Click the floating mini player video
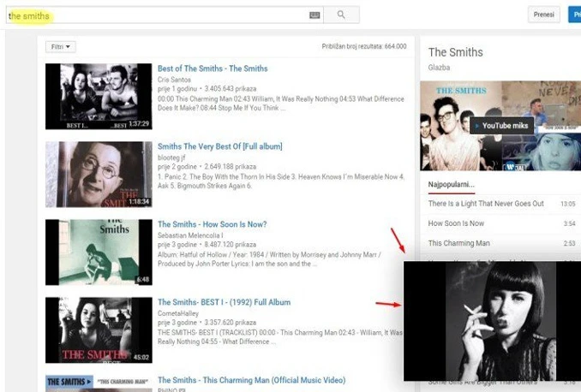Screen dimensions: 581x392 coord(492,321)
